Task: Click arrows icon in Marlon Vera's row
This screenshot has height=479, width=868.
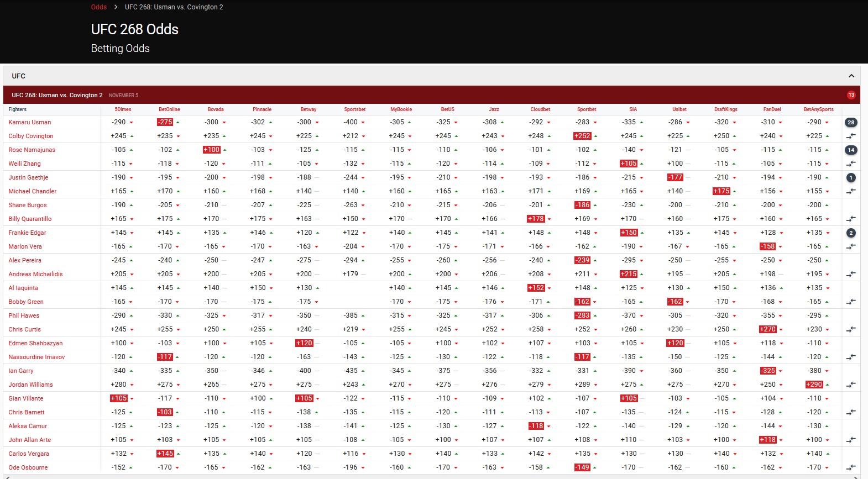Action: (x=851, y=246)
